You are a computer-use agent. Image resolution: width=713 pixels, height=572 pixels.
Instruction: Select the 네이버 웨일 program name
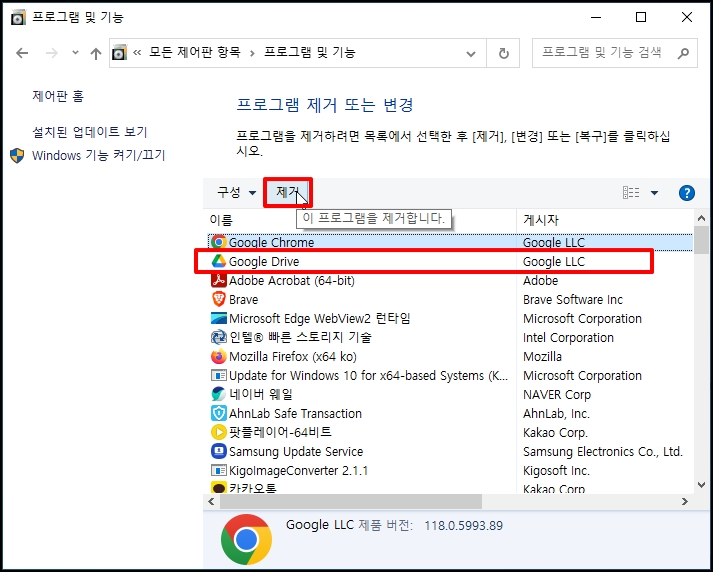261,394
